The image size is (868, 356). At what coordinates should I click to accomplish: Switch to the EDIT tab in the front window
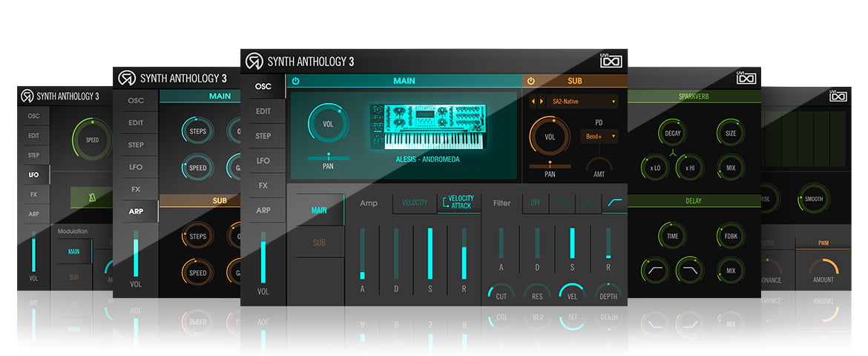pos(263,111)
